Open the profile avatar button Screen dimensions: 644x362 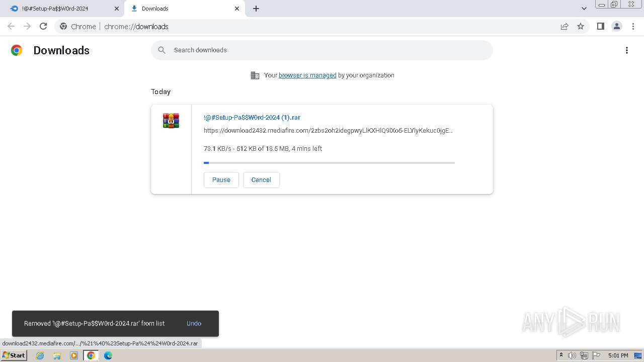617,26
